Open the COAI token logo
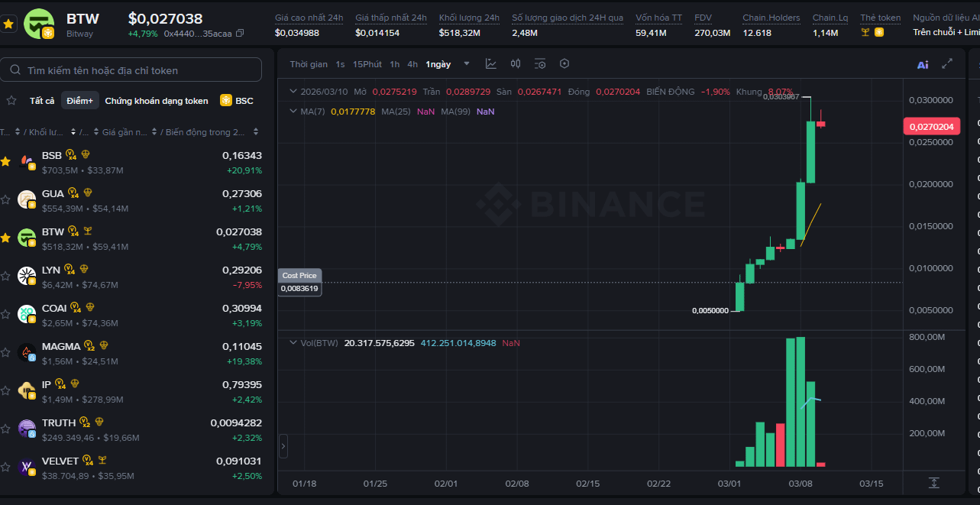Screen dimensions: 980x505 [x=27, y=314]
